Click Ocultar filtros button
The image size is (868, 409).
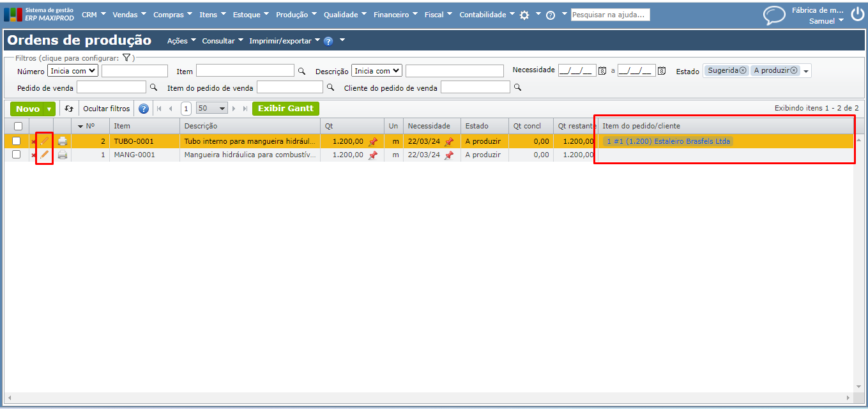[107, 109]
